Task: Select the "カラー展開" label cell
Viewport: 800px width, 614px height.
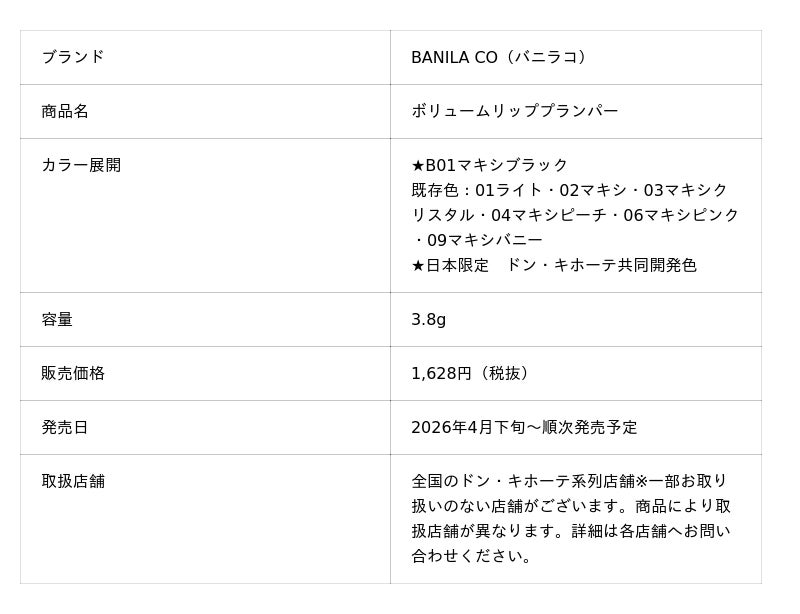Action: 81,165
